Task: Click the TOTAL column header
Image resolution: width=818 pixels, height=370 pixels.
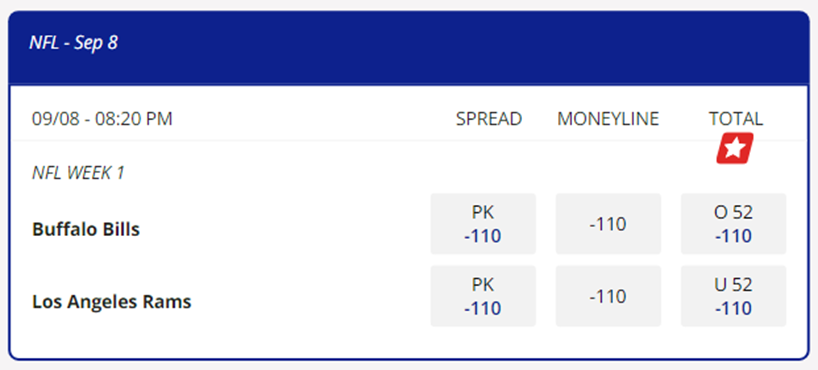Action: [736, 119]
